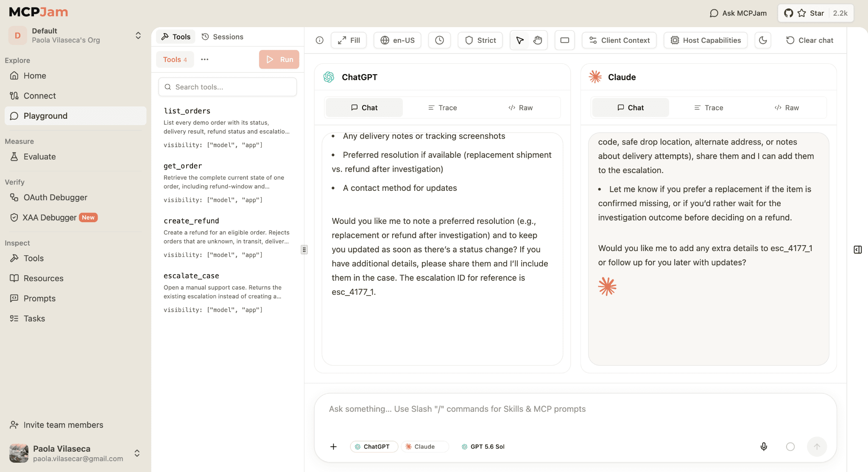Open the history clock icon in toolbar
868x472 pixels.
pos(440,40)
